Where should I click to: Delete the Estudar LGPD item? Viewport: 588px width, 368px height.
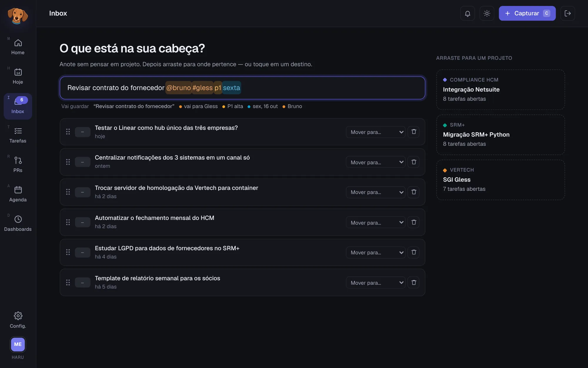414,252
